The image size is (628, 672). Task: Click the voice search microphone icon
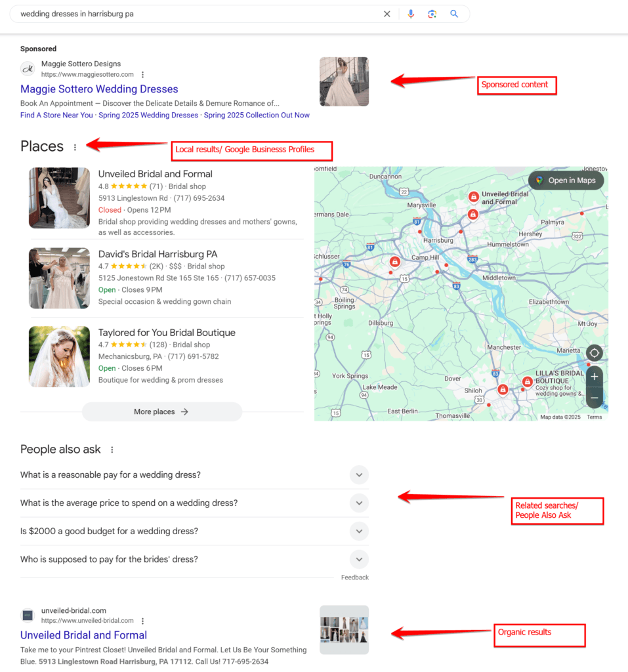click(411, 14)
